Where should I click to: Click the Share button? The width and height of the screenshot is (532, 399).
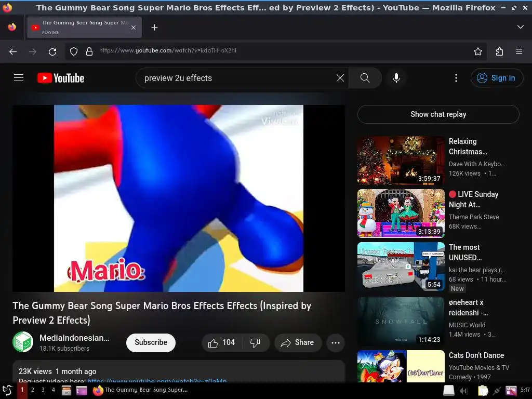pyautogui.click(x=298, y=343)
